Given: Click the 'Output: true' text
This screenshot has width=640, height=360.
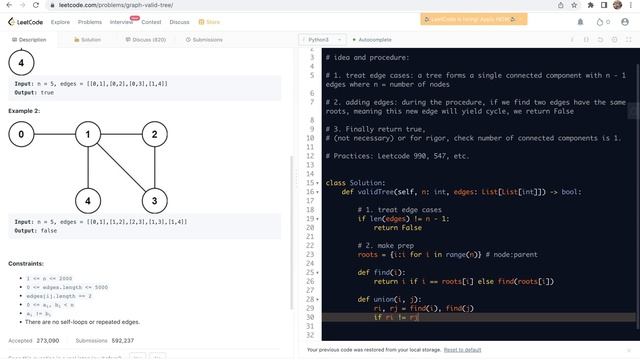Looking at the screenshot, I should click(x=34, y=93).
